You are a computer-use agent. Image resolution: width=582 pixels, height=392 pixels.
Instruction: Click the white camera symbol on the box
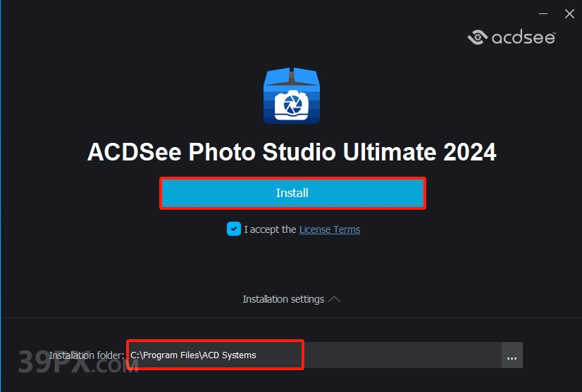[292, 106]
